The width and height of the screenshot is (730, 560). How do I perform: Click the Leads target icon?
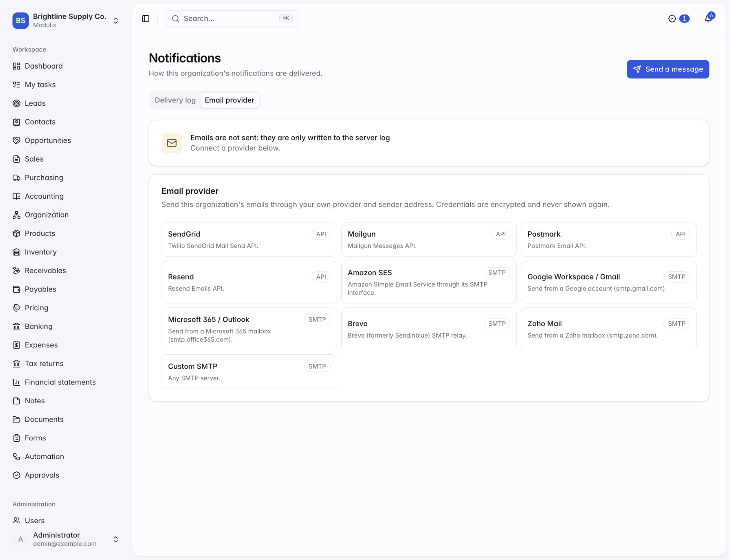pos(16,103)
